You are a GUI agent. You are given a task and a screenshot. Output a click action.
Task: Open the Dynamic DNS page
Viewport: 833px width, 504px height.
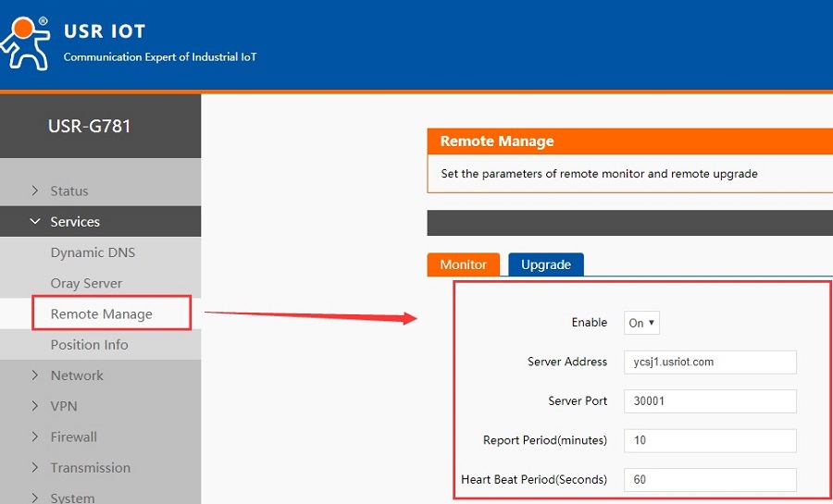coord(93,252)
